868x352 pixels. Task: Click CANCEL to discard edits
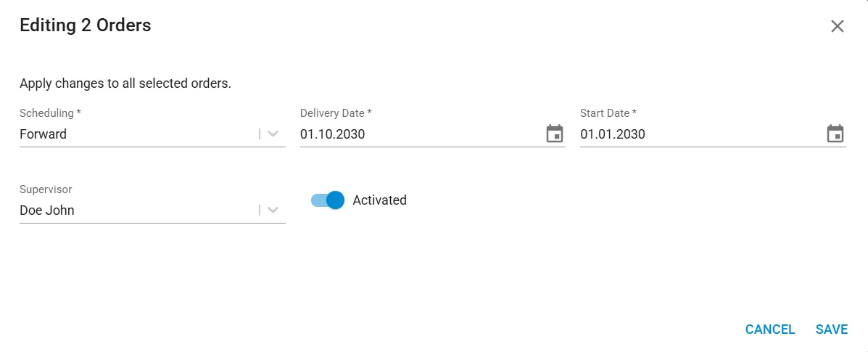(770, 330)
